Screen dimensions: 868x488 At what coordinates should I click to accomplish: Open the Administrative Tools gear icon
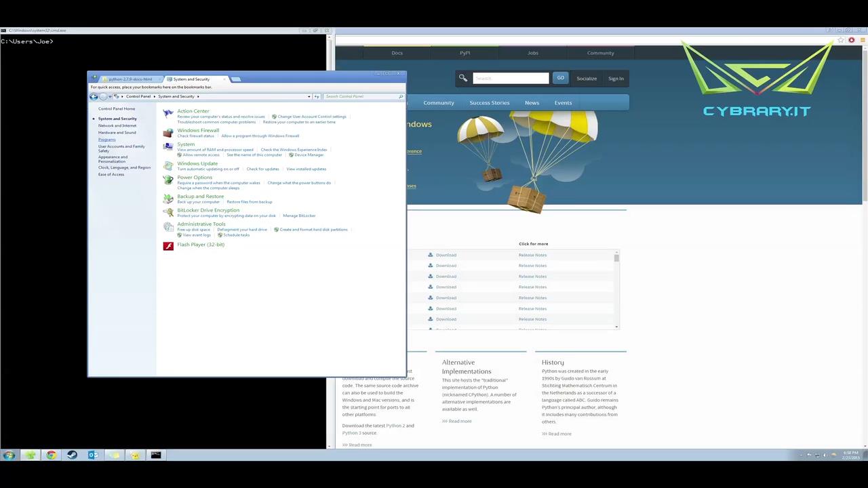point(168,226)
